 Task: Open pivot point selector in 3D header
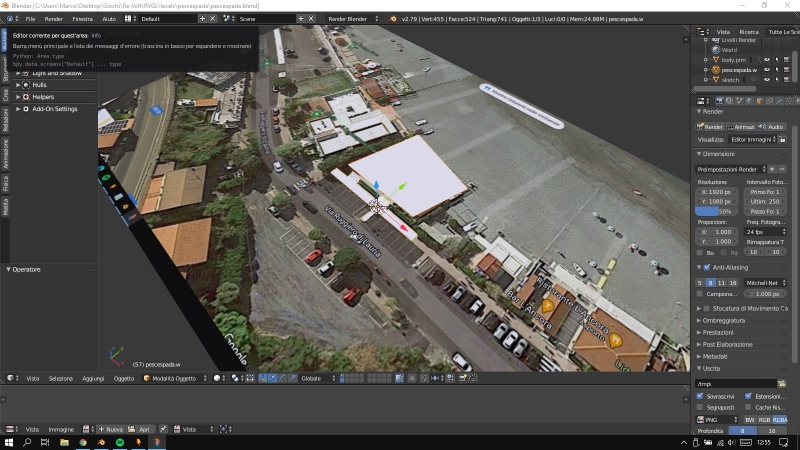tap(238, 378)
